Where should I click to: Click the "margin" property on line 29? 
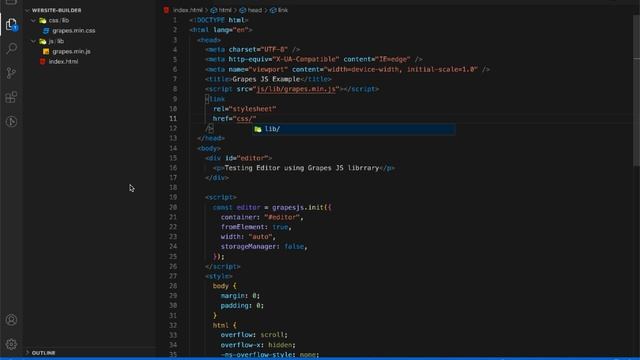pyautogui.click(x=233, y=296)
